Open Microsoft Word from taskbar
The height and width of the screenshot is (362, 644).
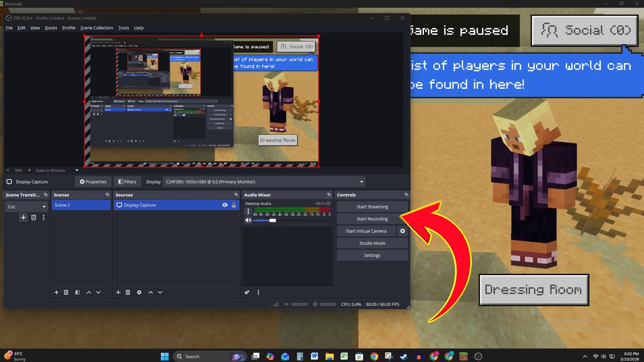coord(314,356)
